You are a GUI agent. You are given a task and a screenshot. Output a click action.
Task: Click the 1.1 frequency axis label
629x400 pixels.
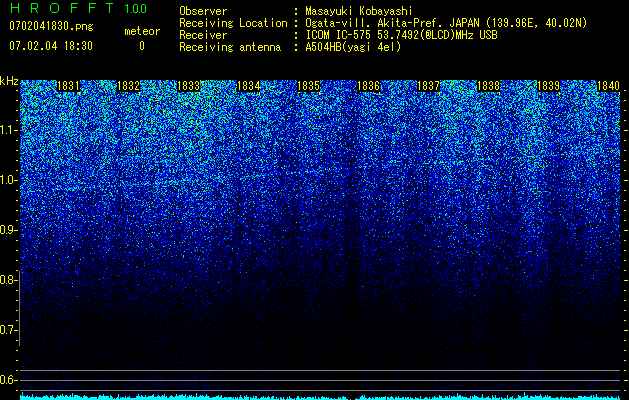click(8, 130)
